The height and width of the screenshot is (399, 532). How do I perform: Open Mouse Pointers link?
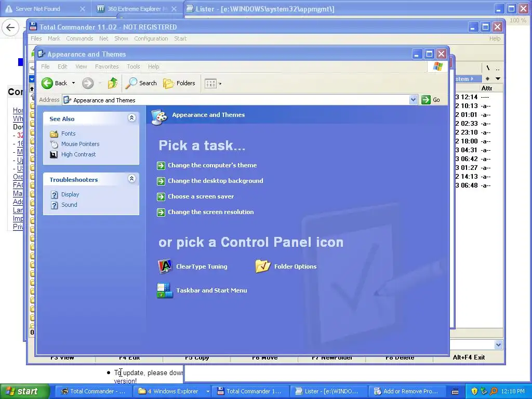point(81,144)
